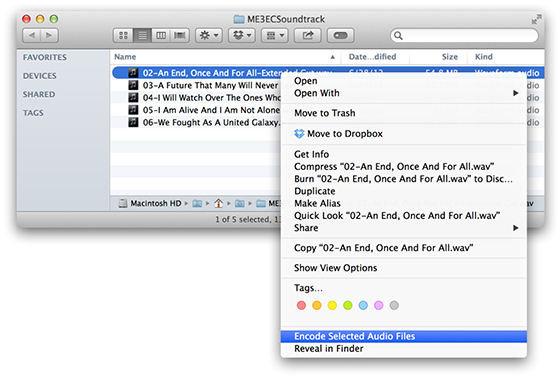Select file 03-A Future That Many Will Never
Image resolution: width=560 pixels, height=377 pixels.
point(210,85)
